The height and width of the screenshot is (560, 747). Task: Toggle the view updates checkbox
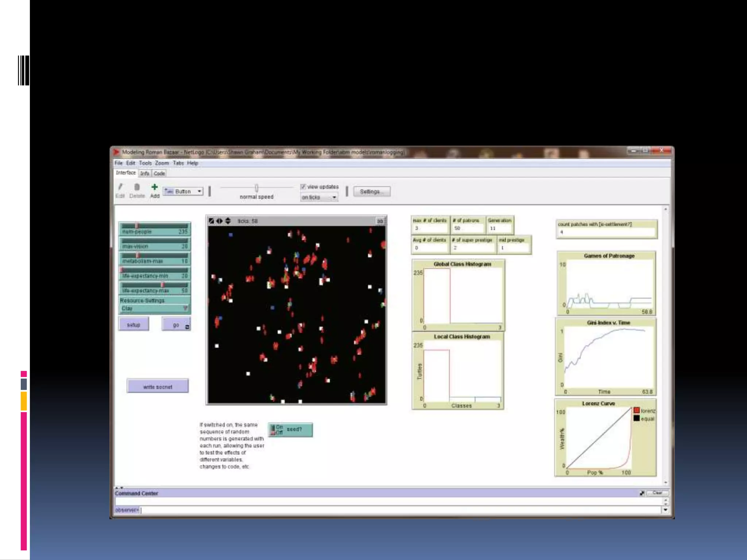303,187
